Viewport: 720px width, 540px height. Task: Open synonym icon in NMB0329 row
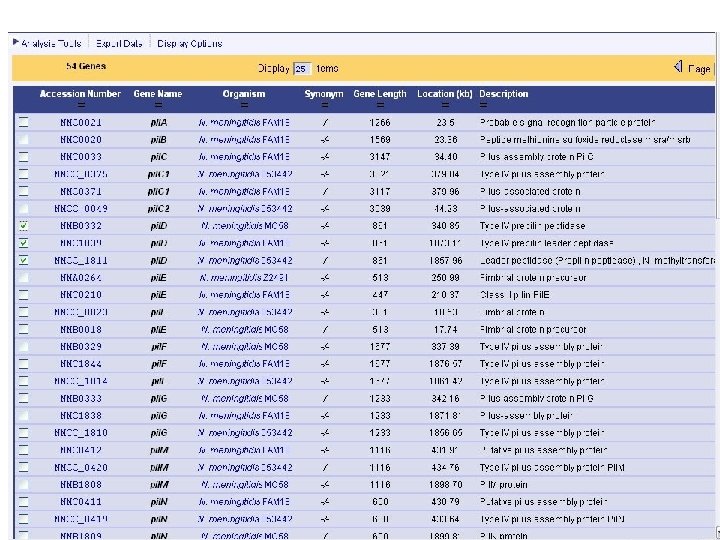point(325,347)
